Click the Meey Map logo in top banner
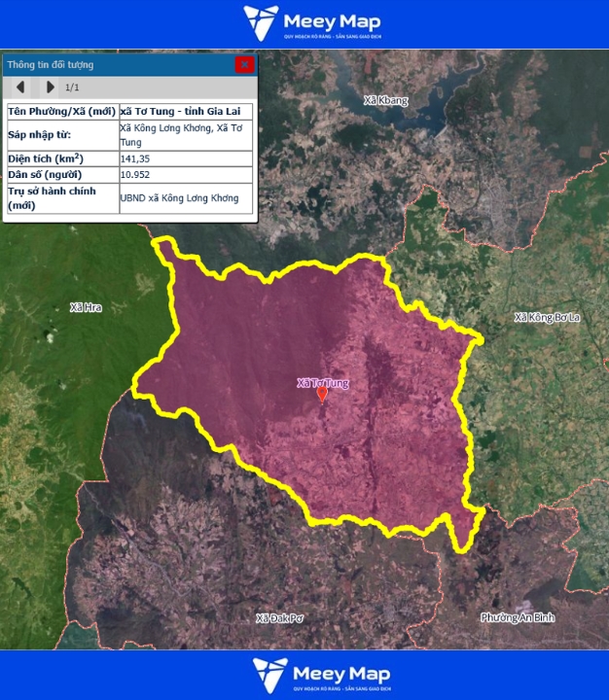This screenshot has height=700, width=609. tap(312, 23)
